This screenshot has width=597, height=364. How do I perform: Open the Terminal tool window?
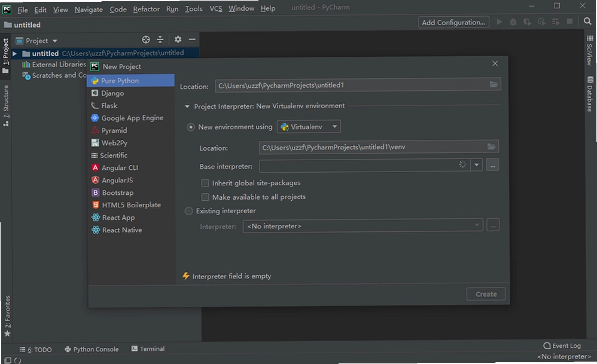tap(148, 348)
